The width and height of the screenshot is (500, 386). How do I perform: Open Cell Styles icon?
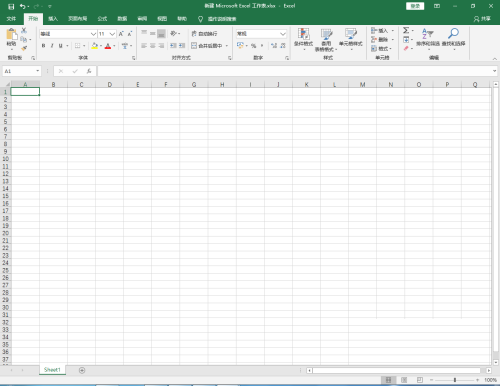[x=351, y=34]
